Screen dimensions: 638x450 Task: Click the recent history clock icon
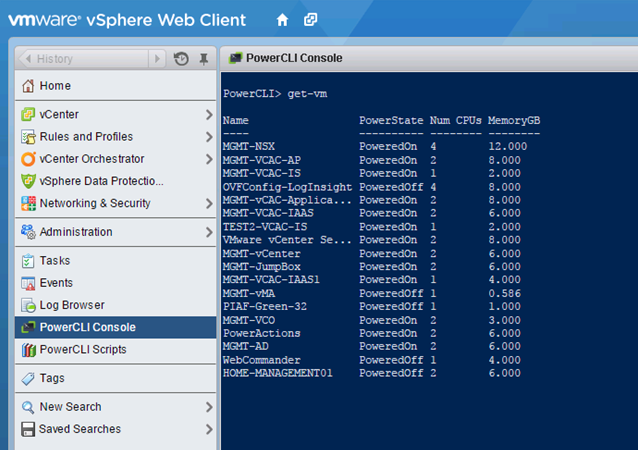181,59
